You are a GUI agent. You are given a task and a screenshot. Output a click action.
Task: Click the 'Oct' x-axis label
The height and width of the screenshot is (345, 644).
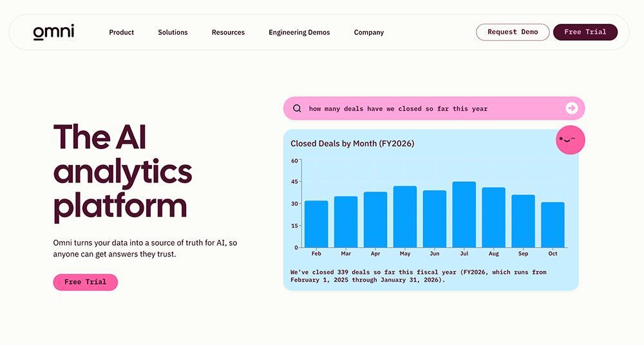553,253
